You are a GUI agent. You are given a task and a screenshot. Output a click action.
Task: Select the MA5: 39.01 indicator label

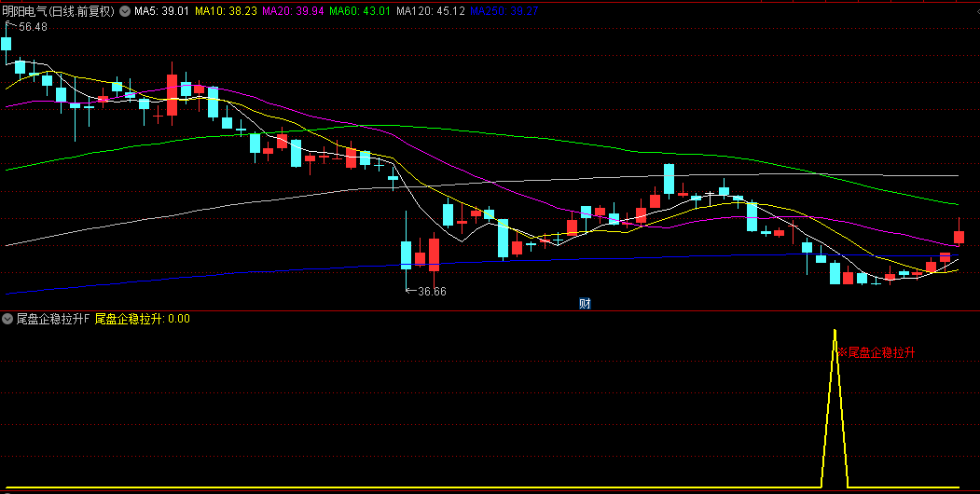(161, 11)
